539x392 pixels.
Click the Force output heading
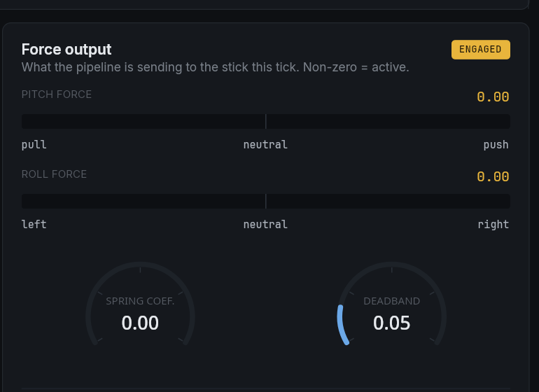tap(66, 50)
